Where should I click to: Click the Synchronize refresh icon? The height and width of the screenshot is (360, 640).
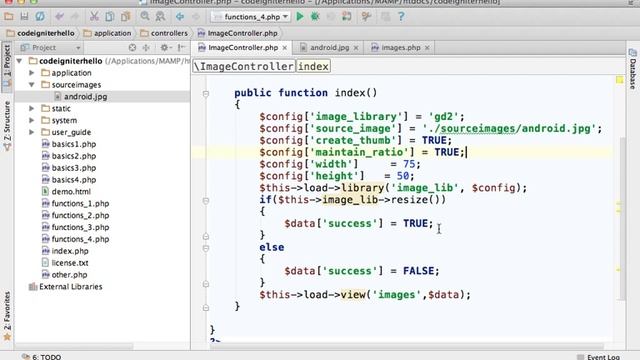pyautogui.click(x=40, y=16)
